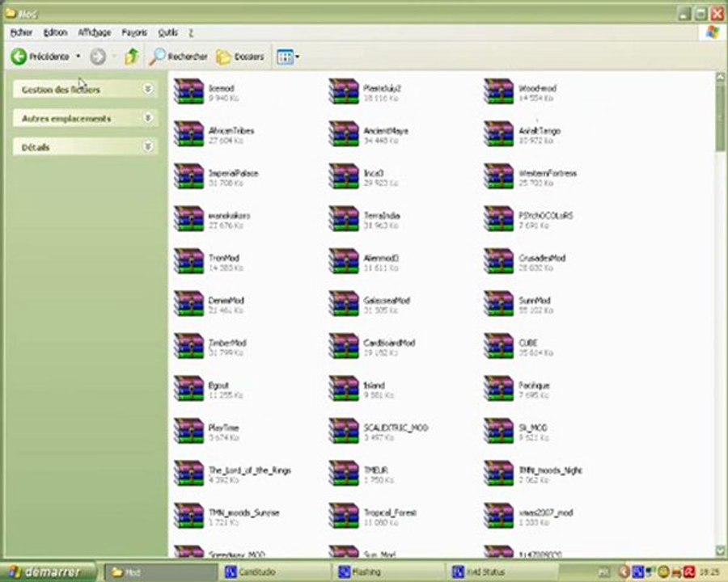This screenshot has width=728, height=582.
Task: Click the Rechercher search button
Action: pos(179,57)
